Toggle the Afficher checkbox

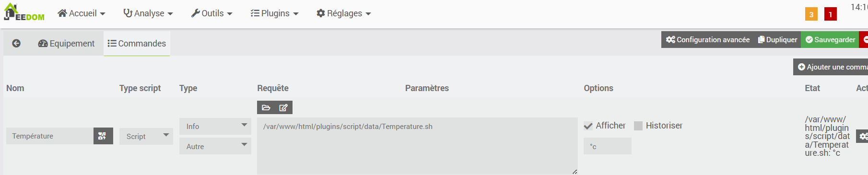[588, 126]
